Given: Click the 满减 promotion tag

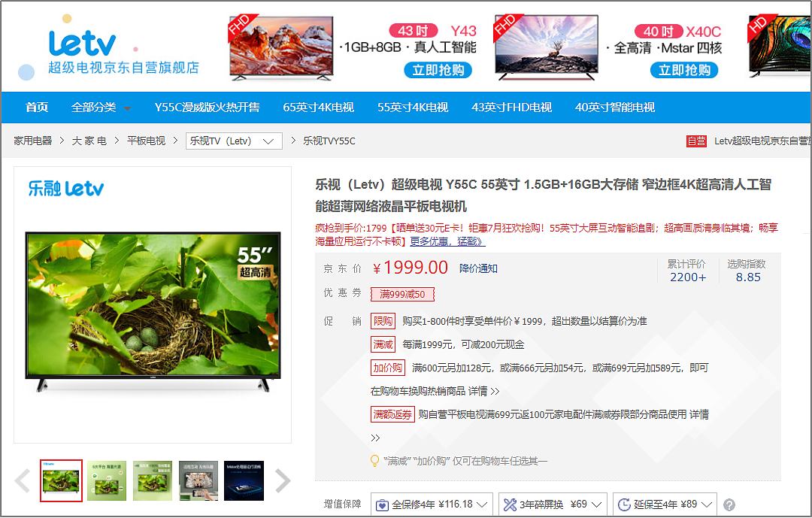Looking at the screenshot, I should (383, 344).
